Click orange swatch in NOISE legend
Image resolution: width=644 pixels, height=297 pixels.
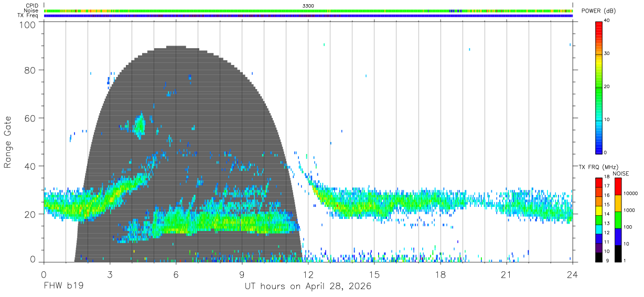pyautogui.click(x=618, y=203)
